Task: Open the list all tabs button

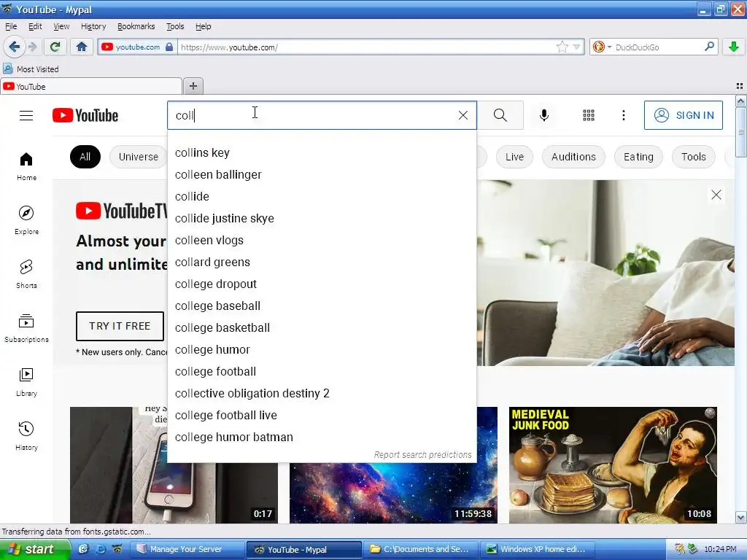Action: pyautogui.click(x=740, y=86)
